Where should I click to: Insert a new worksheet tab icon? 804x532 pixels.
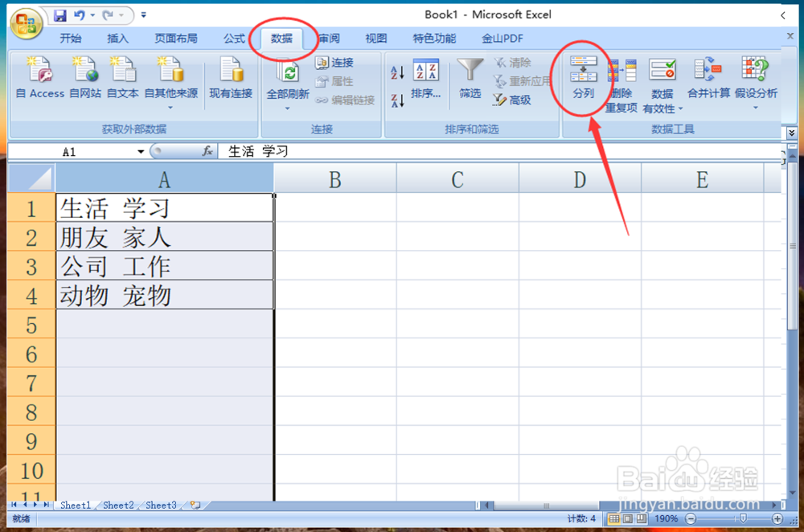[195, 505]
